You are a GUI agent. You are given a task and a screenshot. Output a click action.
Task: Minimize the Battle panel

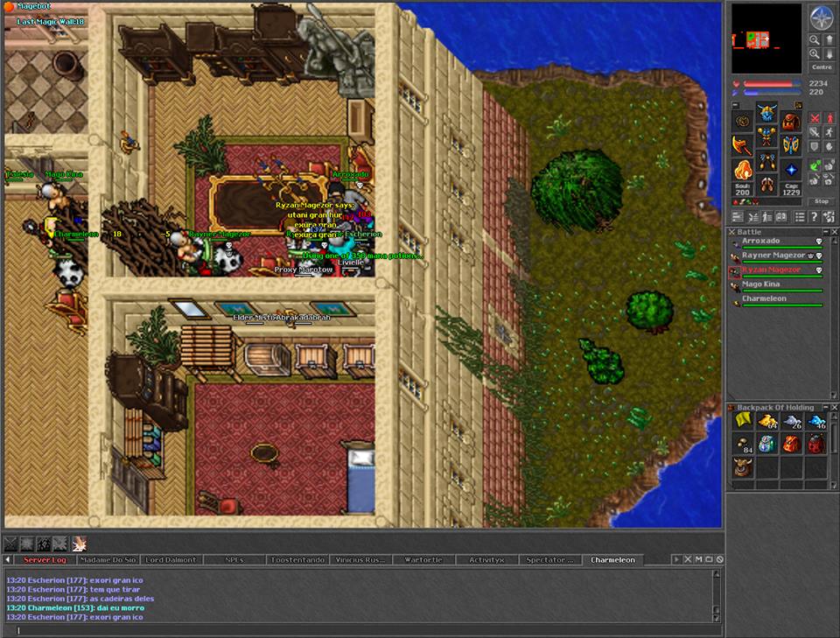825,231
